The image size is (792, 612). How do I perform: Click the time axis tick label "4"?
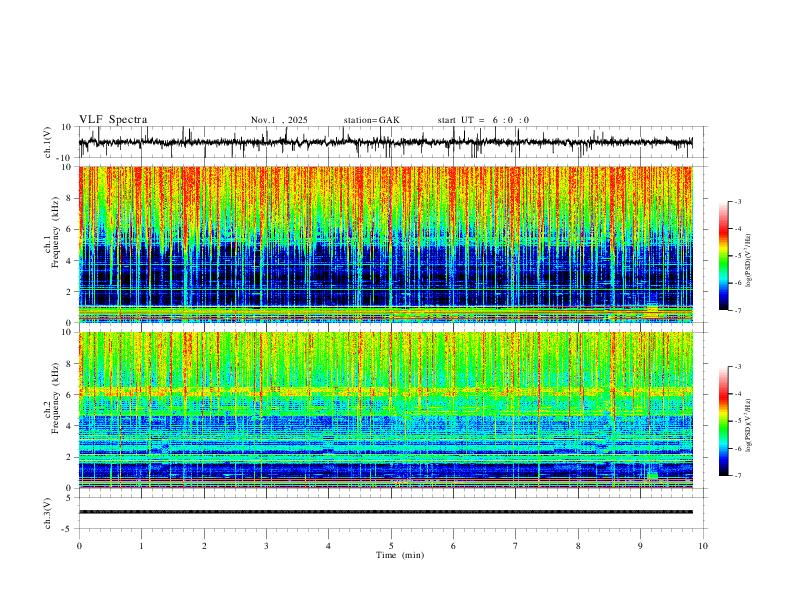[328, 546]
